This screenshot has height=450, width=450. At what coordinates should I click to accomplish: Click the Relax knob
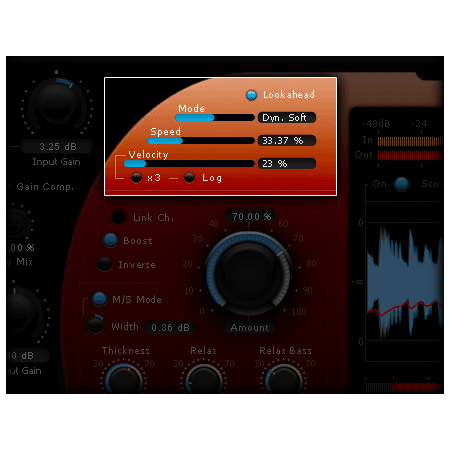point(204,379)
